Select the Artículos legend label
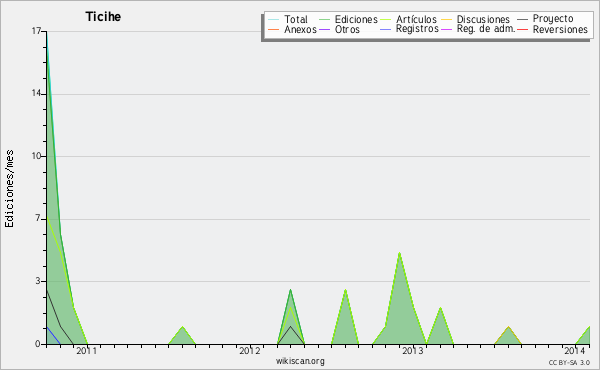 pos(416,20)
